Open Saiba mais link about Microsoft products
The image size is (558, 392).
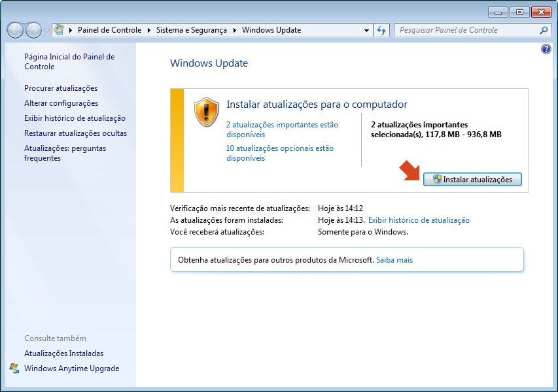point(394,260)
